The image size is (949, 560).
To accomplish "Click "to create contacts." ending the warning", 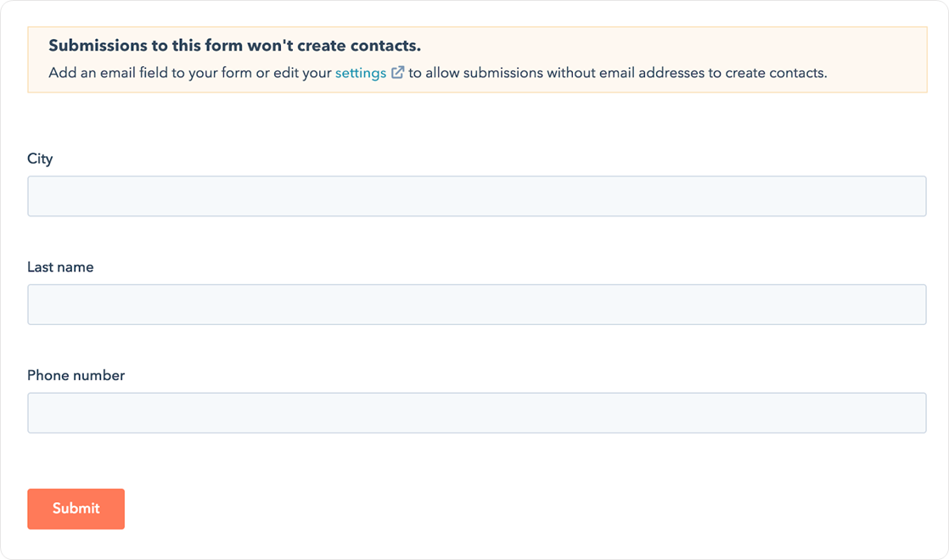I will pos(785,73).
